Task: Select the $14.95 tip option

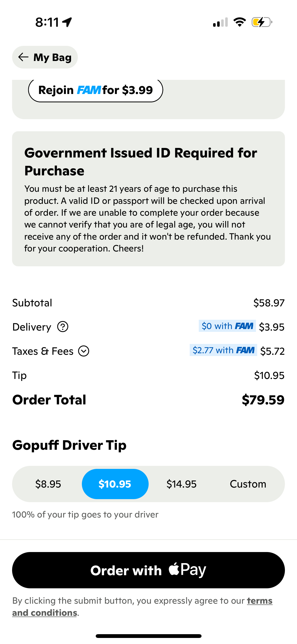Action: point(182,484)
